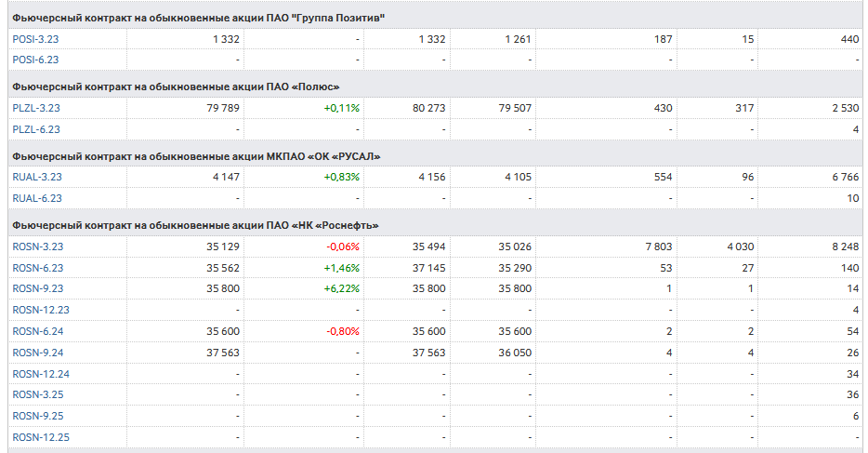Image resolution: width=868 pixels, height=453 pixels.
Task: Click the 187 value in POSI-3.23 row
Action: [x=664, y=39]
